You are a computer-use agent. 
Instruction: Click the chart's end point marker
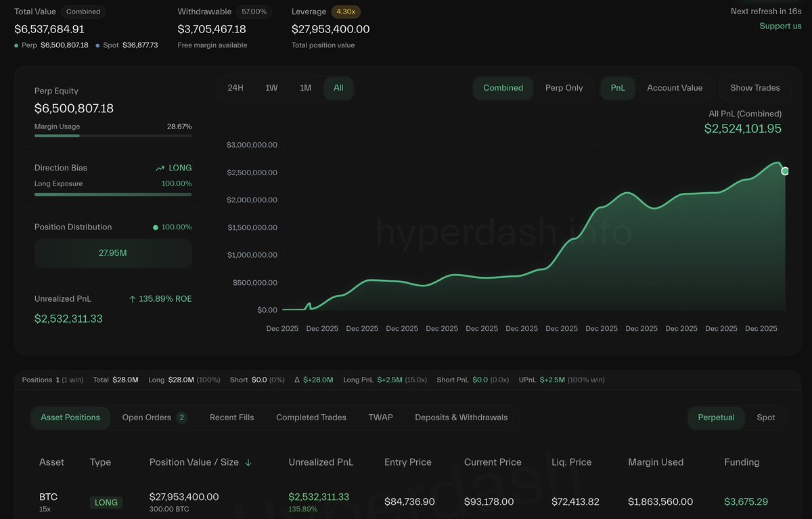(x=785, y=171)
